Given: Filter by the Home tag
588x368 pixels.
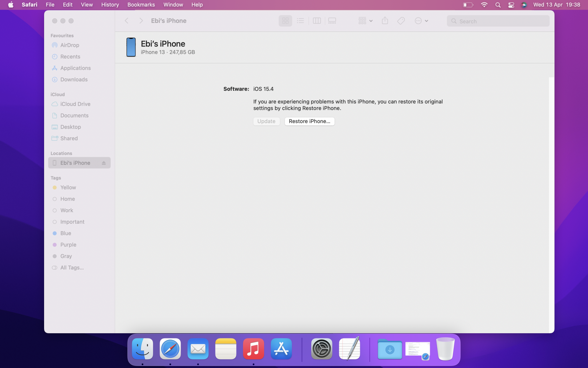Looking at the screenshot, I should pyautogui.click(x=79, y=199).
